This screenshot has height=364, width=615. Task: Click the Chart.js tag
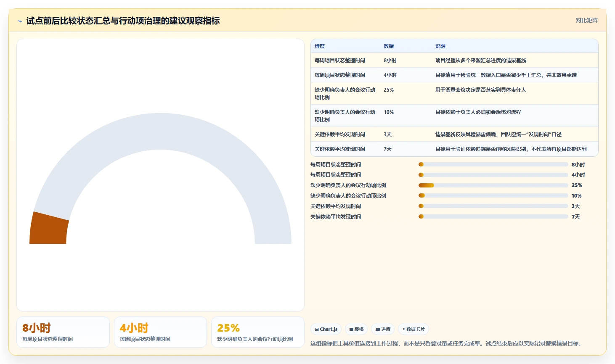pos(326,329)
